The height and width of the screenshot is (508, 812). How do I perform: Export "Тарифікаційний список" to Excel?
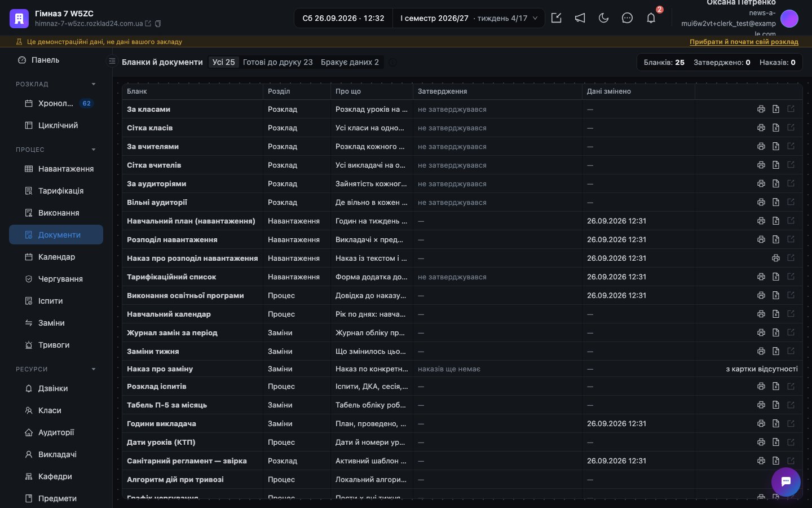pos(776,277)
